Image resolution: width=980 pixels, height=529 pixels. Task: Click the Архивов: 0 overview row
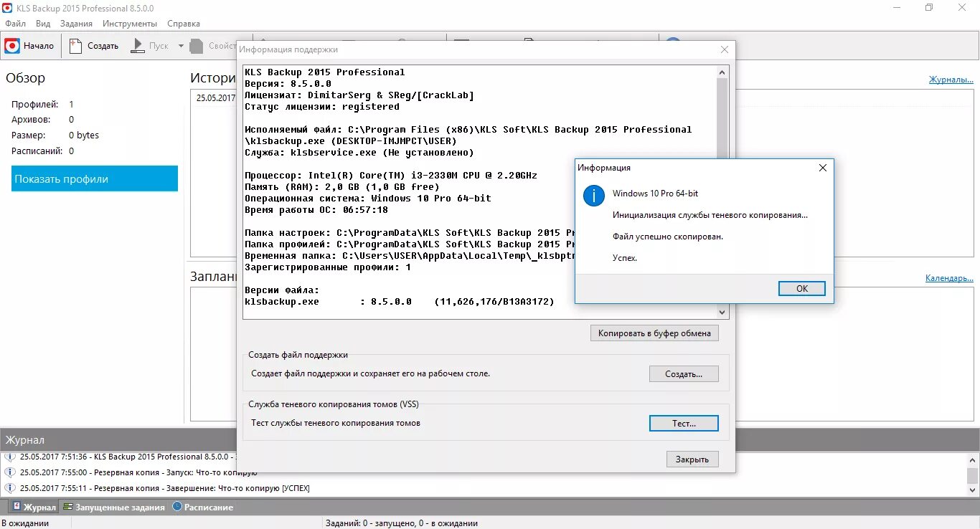(x=43, y=120)
